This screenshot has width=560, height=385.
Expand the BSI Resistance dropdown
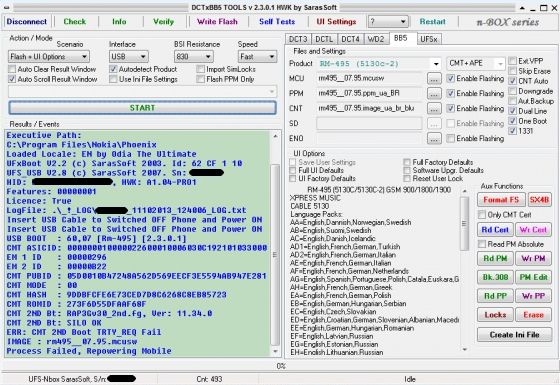tap(194, 57)
